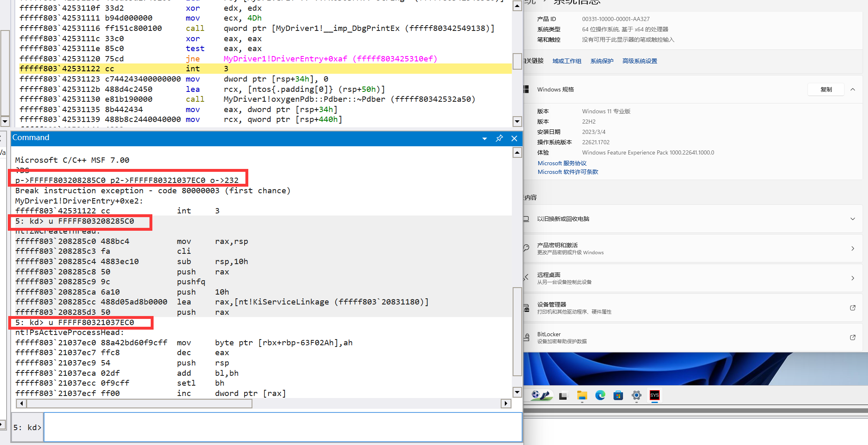Expand 以旧换新或回收电脑 section
868x445 pixels.
click(x=852, y=219)
